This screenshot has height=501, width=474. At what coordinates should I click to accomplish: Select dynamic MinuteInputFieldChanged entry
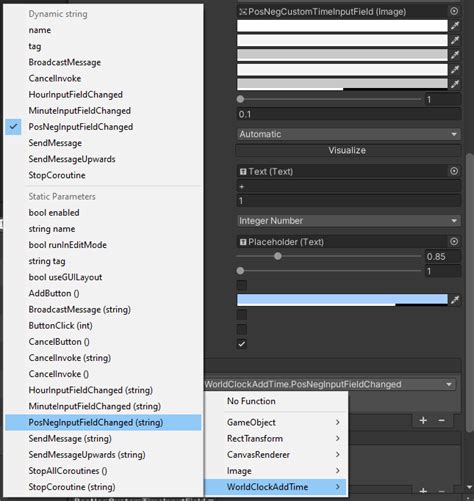[103, 111]
